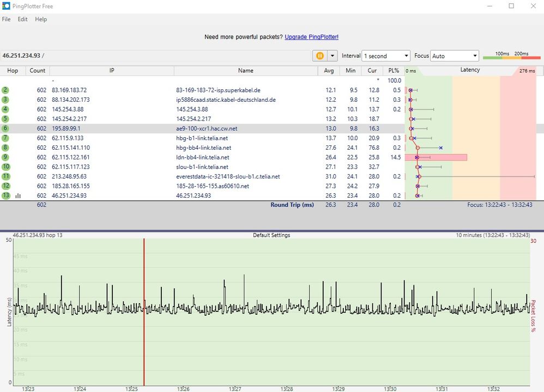Screen dimensions: 544x392
Task: Pause the trace with the orange button
Action: (319, 56)
